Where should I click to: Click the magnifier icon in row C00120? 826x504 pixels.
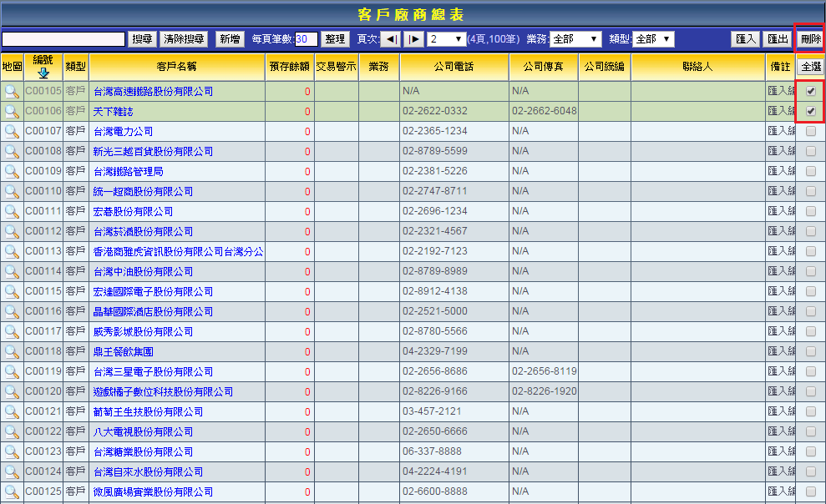click(x=12, y=391)
